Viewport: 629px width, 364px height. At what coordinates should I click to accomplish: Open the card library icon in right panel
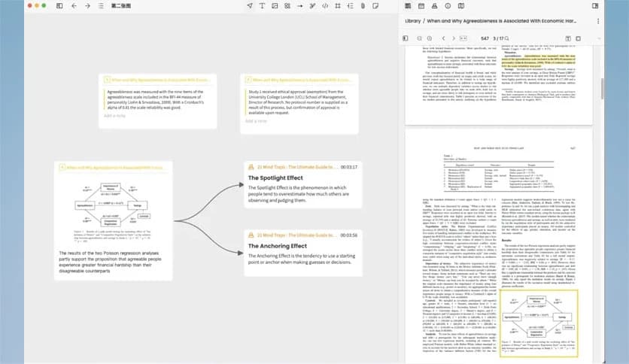pyautogui.click(x=408, y=5)
